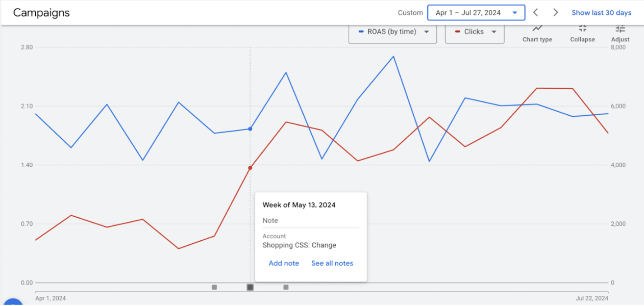
Task: Click the Custom date range label
Action: click(410, 13)
